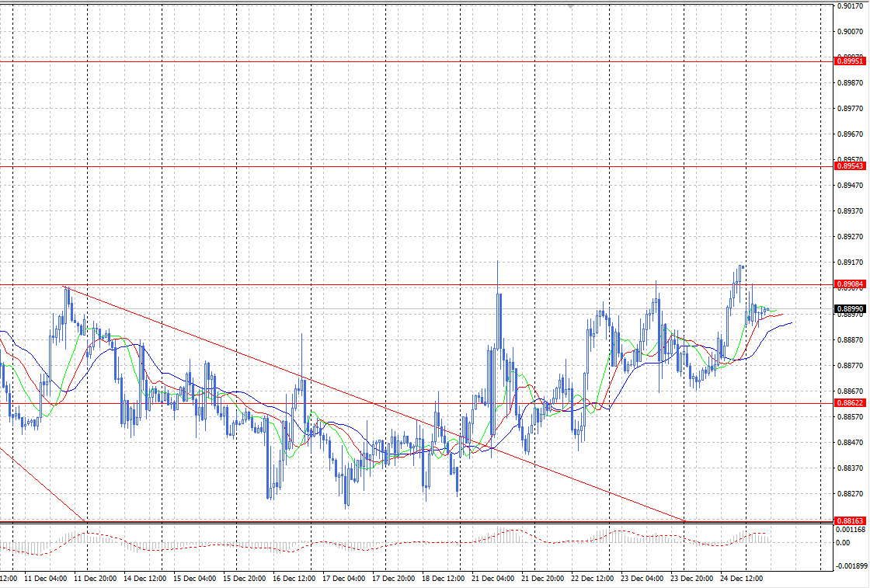The image size is (870, 588).
Task: Click the 0.90170 price axis value
Action: (x=850, y=6)
